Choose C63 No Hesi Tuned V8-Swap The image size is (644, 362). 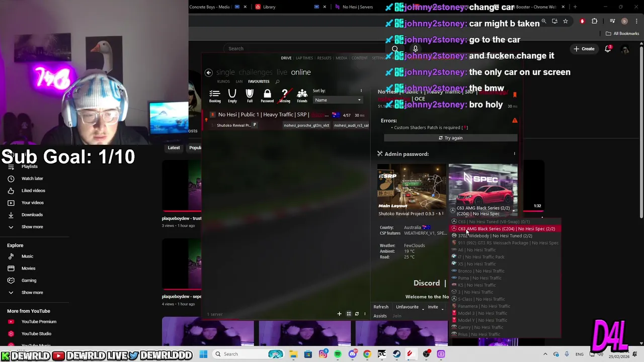coord(494,222)
